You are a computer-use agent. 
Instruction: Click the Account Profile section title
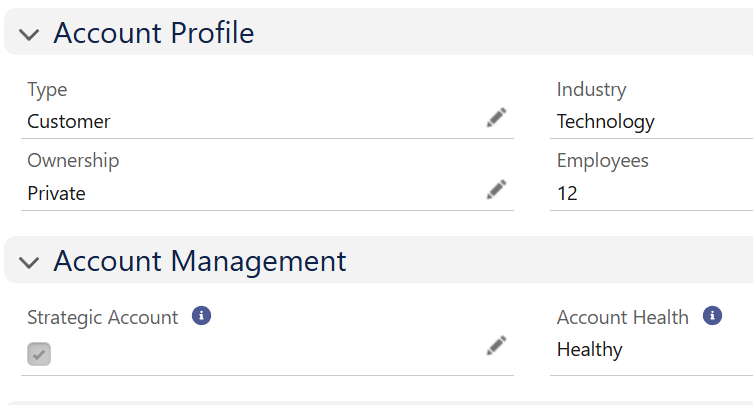coord(154,33)
